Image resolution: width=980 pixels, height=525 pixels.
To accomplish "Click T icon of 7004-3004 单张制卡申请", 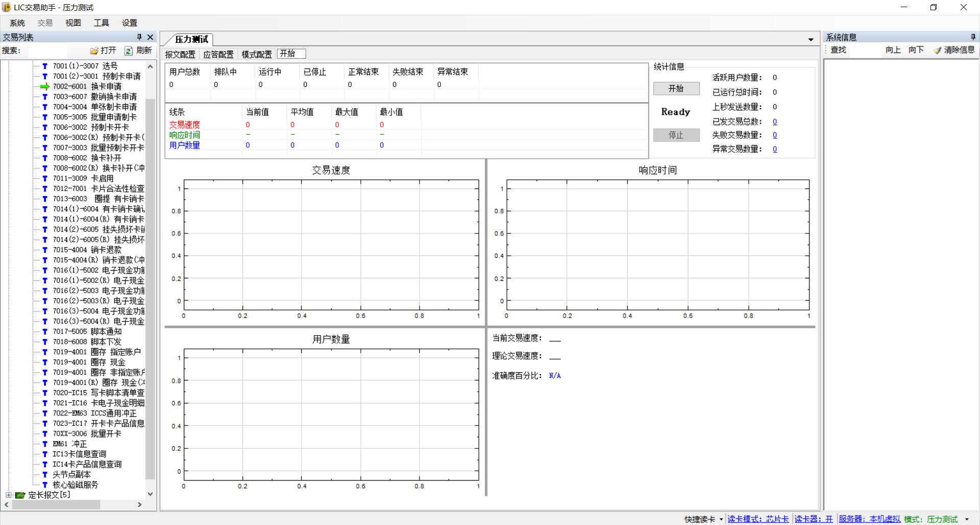I will (x=45, y=107).
